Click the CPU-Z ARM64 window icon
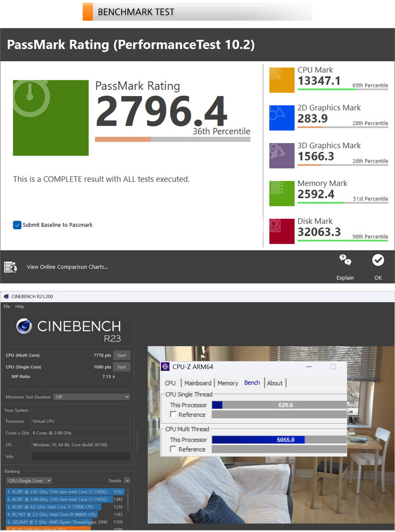Viewport: 395px width, 532px height. [165, 367]
